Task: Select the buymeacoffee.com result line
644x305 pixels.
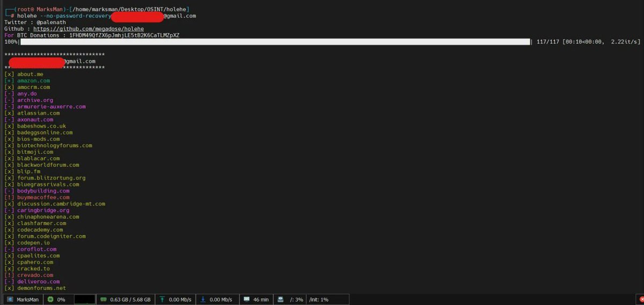Action: click(x=37, y=197)
